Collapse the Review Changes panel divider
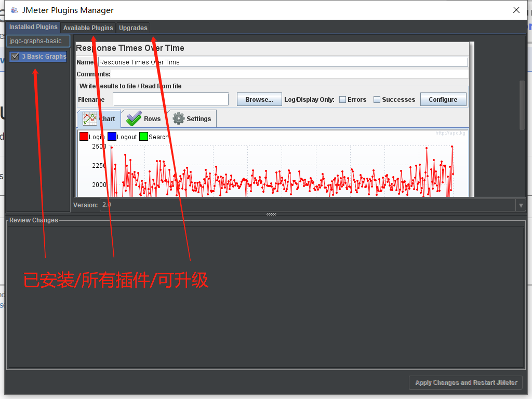The width and height of the screenshot is (532, 399). pos(271,214)
